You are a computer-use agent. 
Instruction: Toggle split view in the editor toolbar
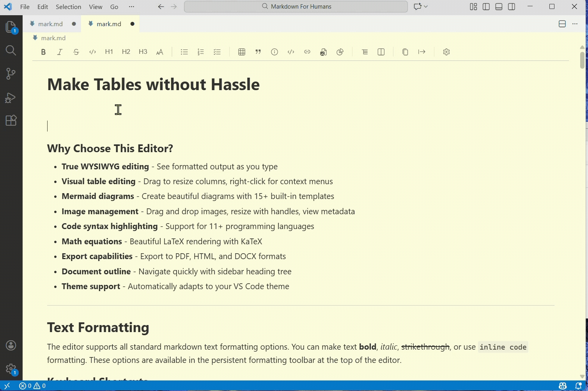381,52
